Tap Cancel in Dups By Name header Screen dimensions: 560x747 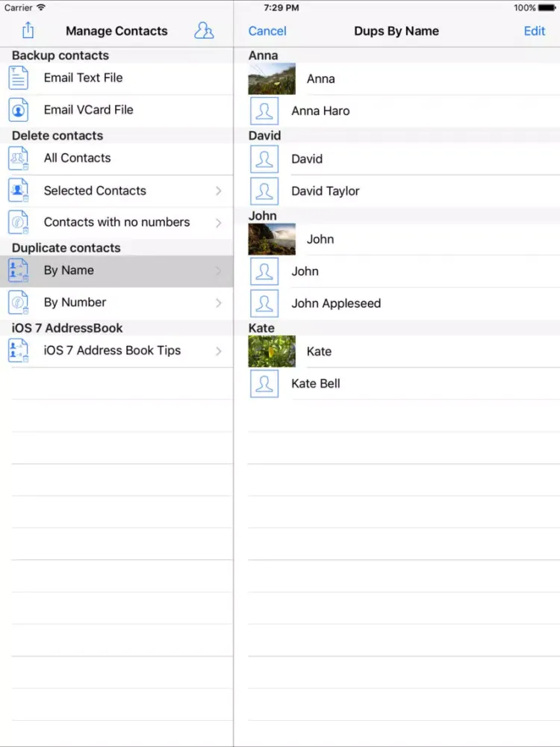[x=267, y=31]
